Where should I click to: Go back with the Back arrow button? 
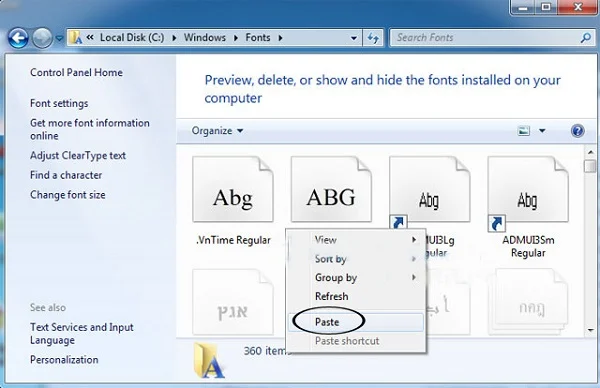point(18,38)
